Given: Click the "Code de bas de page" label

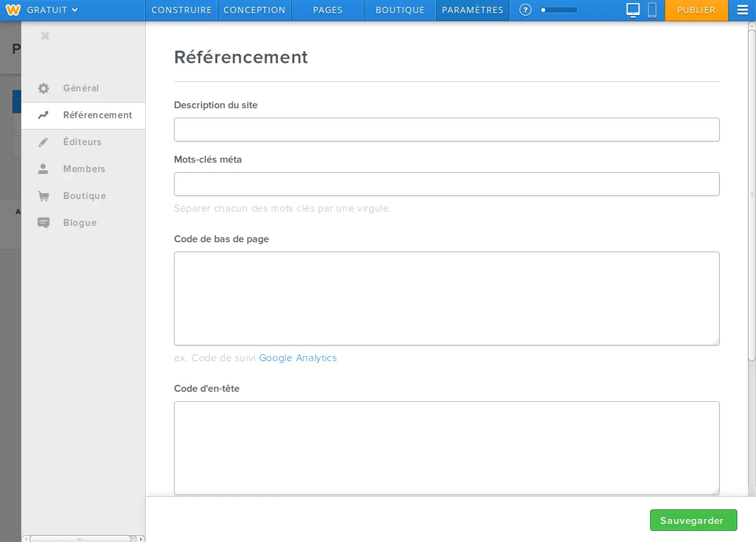Looking at the screenshot, I should 222,239.
